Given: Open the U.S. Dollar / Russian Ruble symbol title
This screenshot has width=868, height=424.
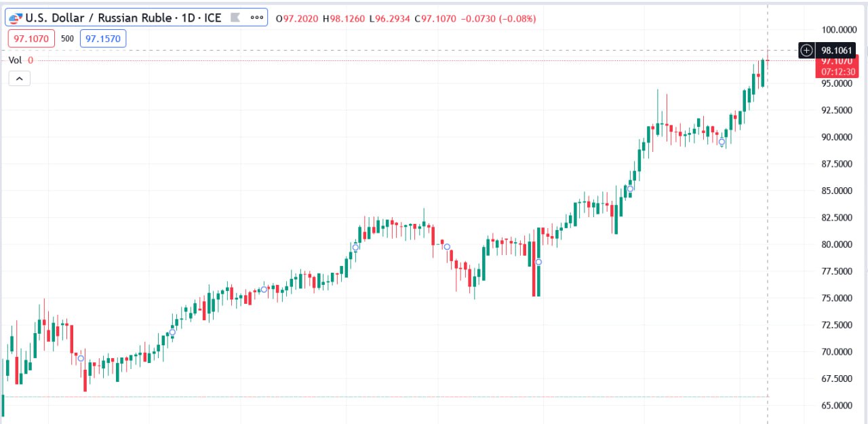Looking at the screenshot, I should pos(123,18).
